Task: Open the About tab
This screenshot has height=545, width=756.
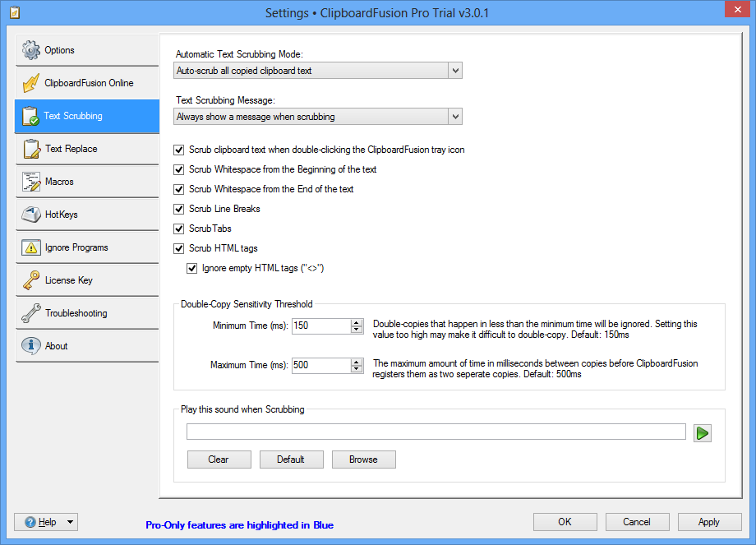Action: 87,346
